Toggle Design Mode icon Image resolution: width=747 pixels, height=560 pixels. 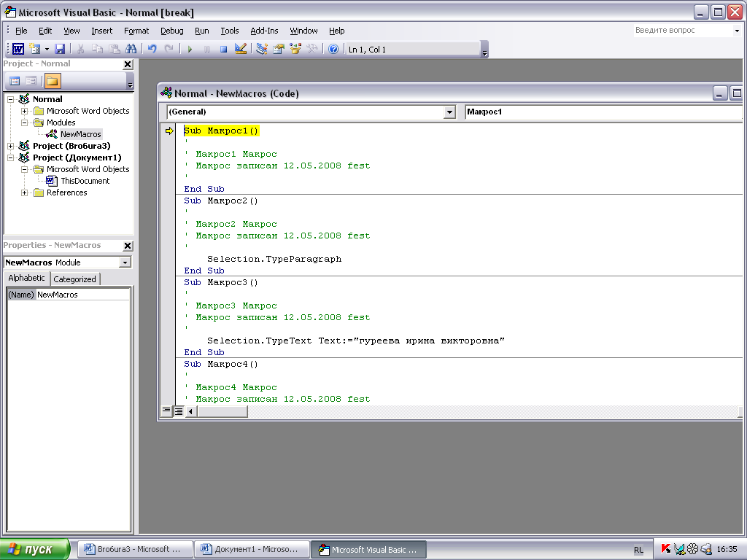[x=241, y=49]
